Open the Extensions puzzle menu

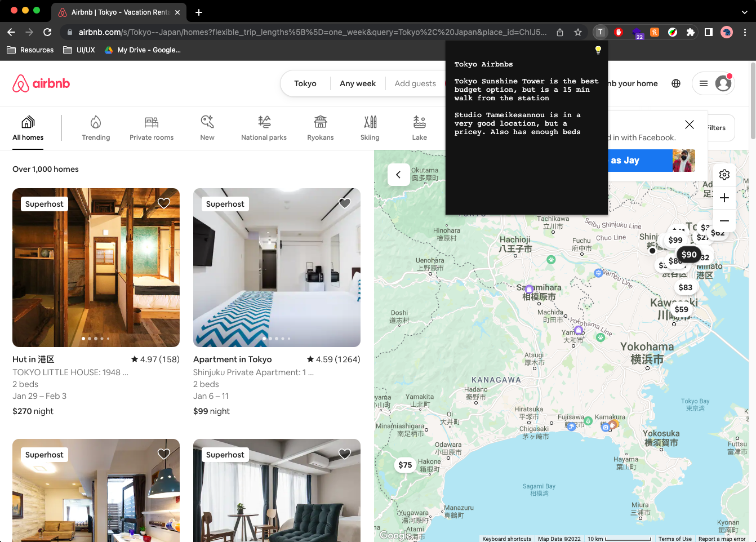691,32
